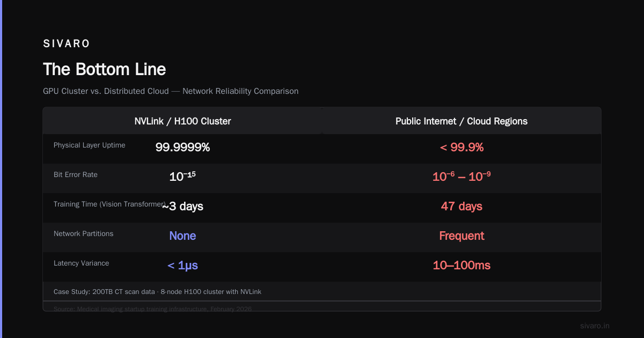The height and width of the screenshot is (338, 644).
Task: Select the 'Training Time (Vision Transformer)' label
Action: [x=109, y=204]
